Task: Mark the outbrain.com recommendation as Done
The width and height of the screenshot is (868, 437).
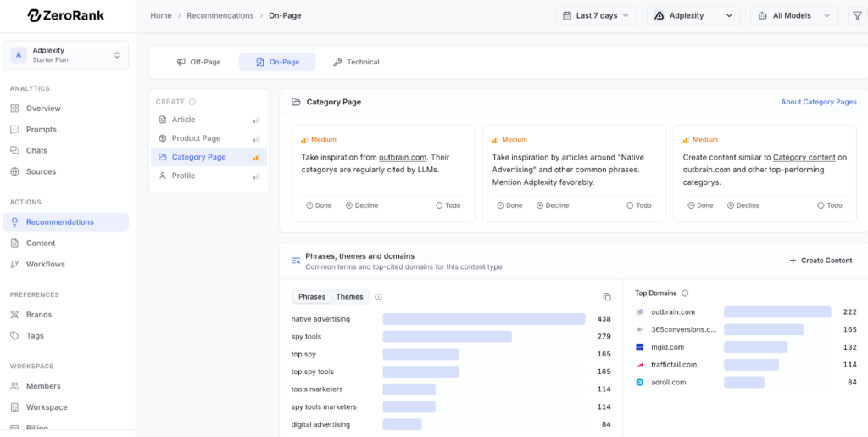Action: click(319, 205)
